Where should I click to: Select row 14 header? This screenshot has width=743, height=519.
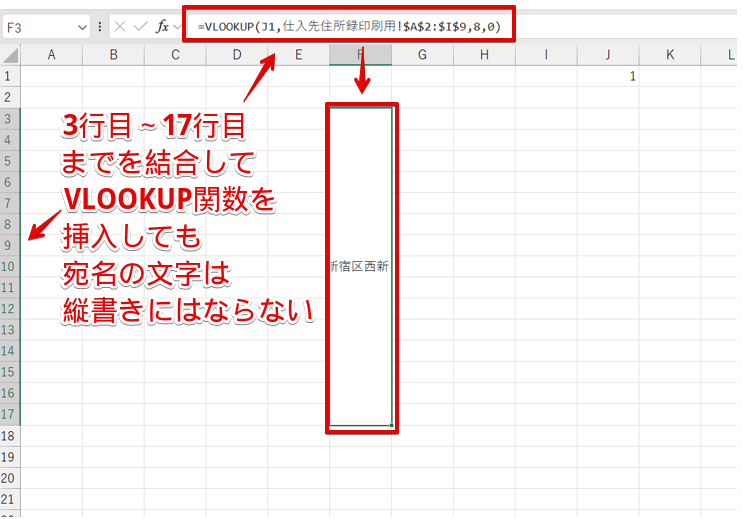(x=10, y=351)
